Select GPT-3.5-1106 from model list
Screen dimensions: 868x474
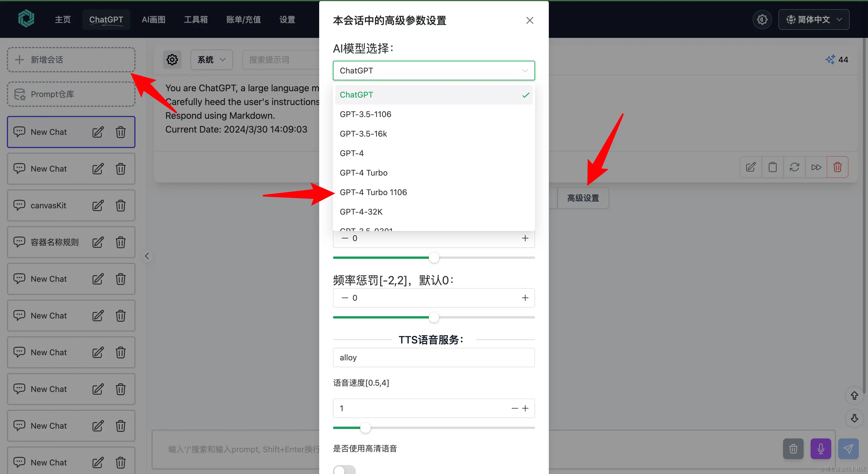point(434,114)
